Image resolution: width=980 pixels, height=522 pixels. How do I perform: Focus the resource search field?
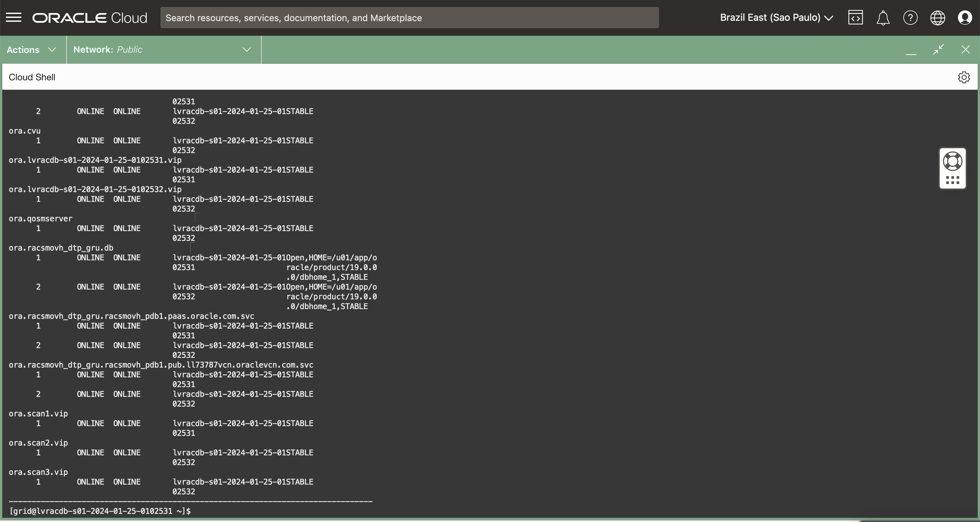pyautogui.click(x=409, y=18)
